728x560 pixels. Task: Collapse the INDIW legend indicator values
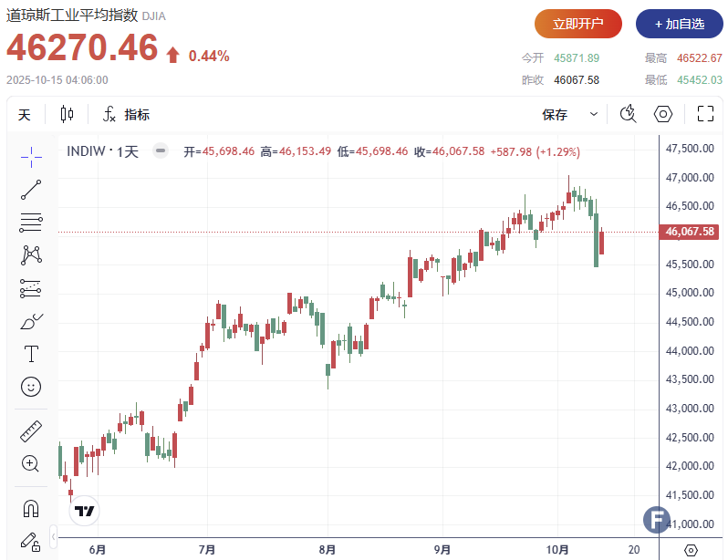pyautogui.click(x=161, y=151)
